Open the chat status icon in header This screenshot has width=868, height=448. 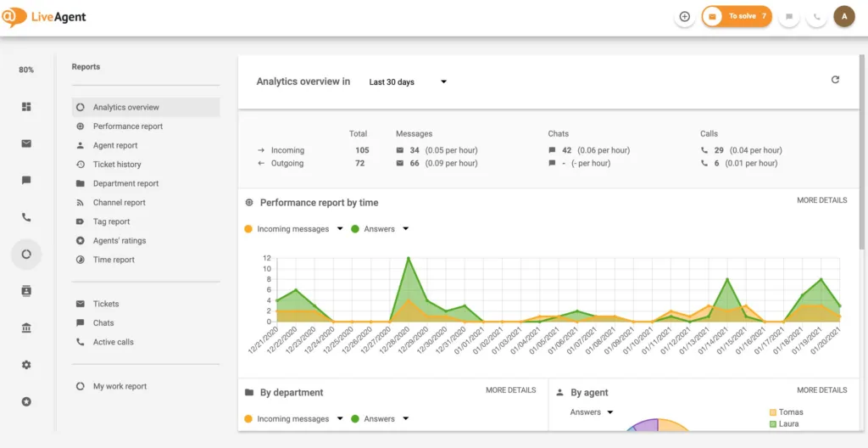(789, 17)
